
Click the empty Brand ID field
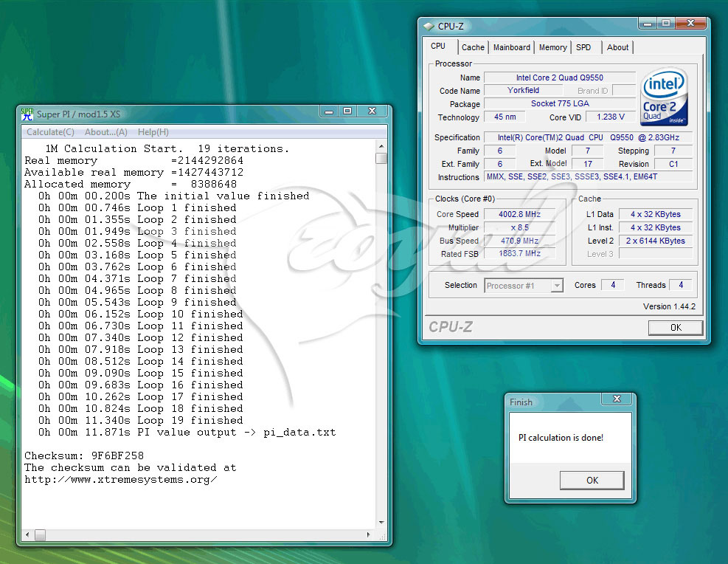(x=624, y=91)
